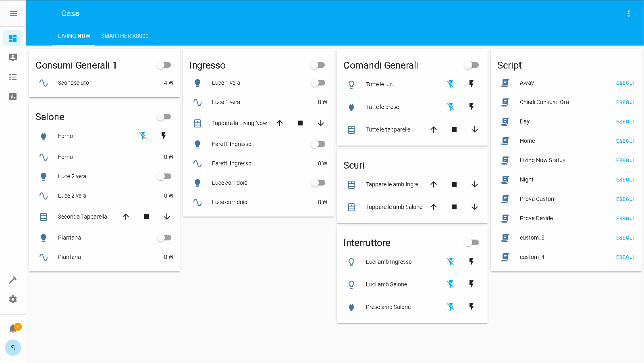The image size is (644, 363).
Task: Run the custom_3 script
Action: [x=625, y=238]
